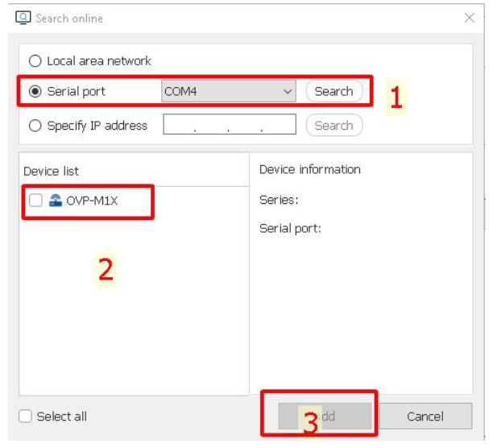Click the Device information heading
Image resolution: width=493 pixels, height=448 pixels.
click(310, 169)
